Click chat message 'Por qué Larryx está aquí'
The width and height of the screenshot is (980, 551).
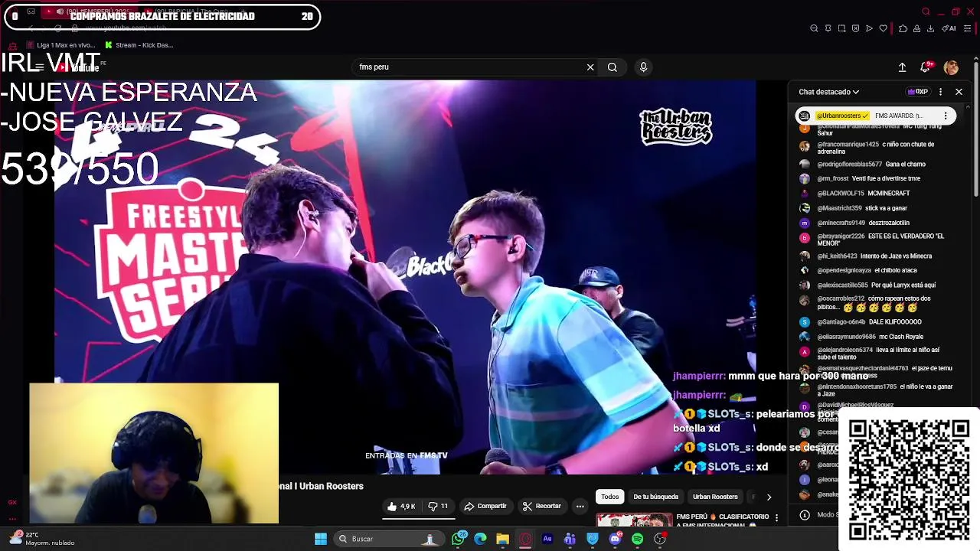(x=903, y=285)
